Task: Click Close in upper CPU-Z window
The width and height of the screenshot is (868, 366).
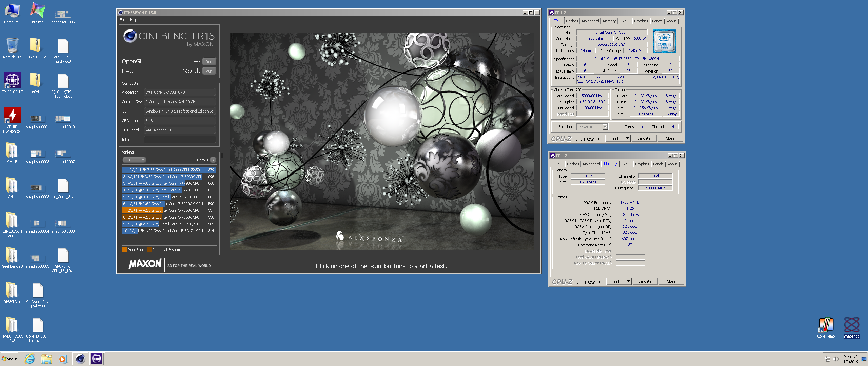Action: [670, 138]
